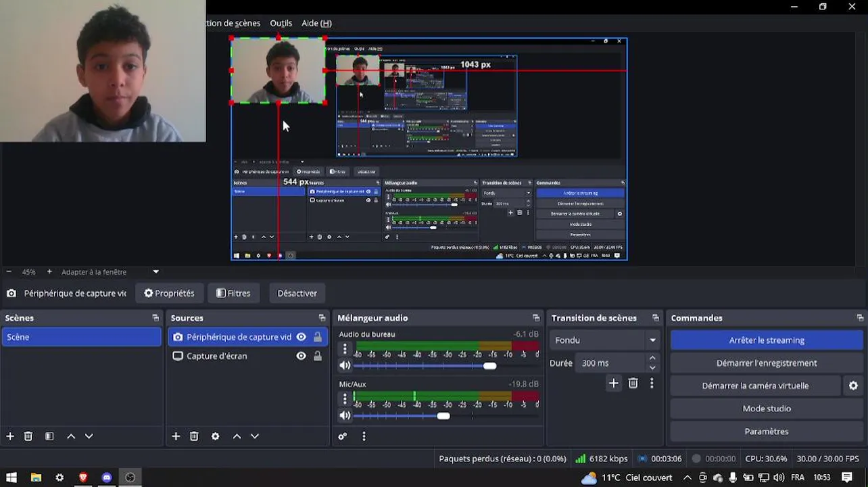Screen dimensions: 868x487
Task: Open the 11°C Ciel couvert weather widget
Action: [627, 478]
